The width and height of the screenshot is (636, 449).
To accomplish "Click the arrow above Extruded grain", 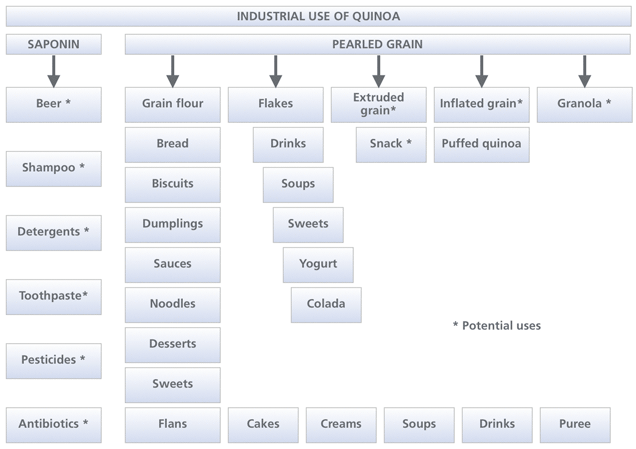I will click(x=378, y=71).
